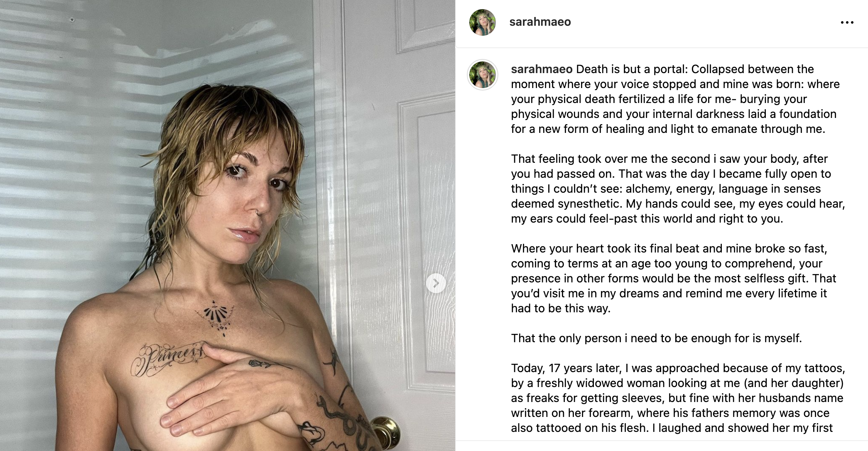Click the caption line "Death is but a portal"
The width and height of the screenshot is (868, 451).
pyautogui.click(x=631, y=69)
